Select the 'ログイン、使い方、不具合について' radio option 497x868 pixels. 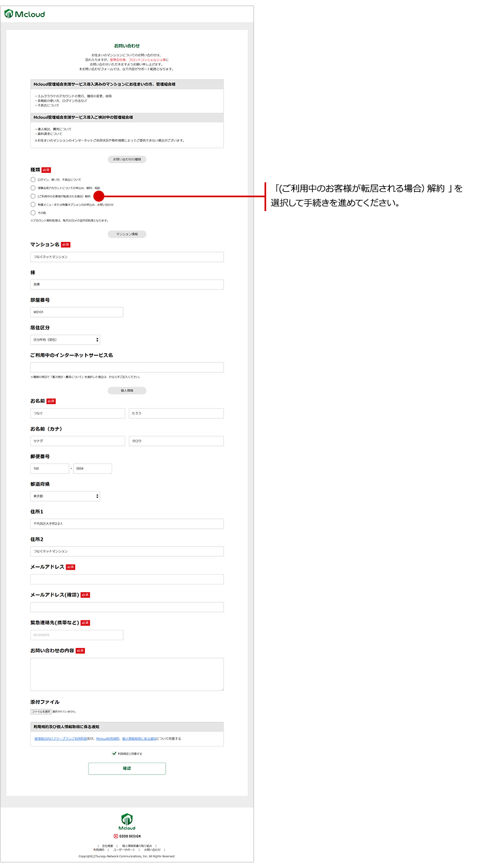[x=33, y=180]
